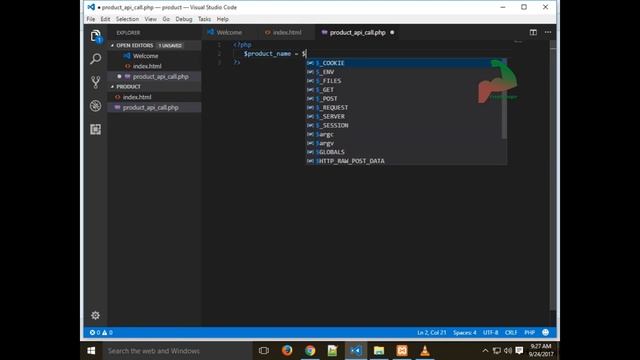The height and width of the screenshot is (360, 640).
Task: Open XAMPP from the taskbar
Action: pos(402,351)
